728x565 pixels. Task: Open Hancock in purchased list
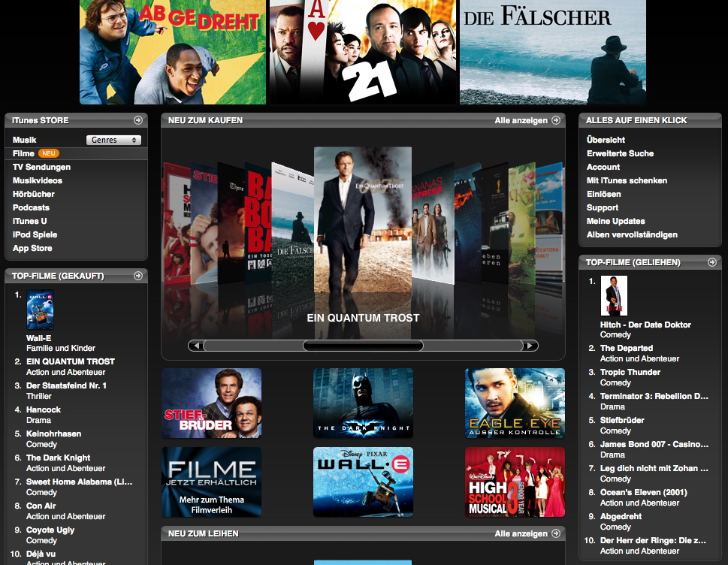click(43, 409)
